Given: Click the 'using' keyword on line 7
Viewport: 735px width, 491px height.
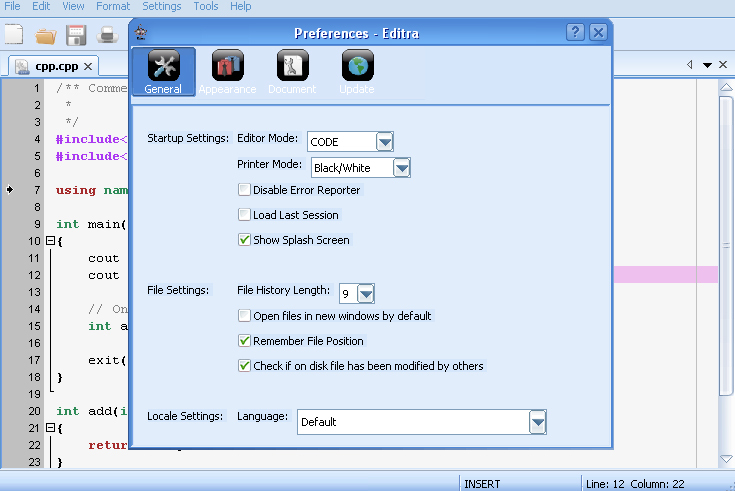Looking at the screenshot, I should 76,190.
